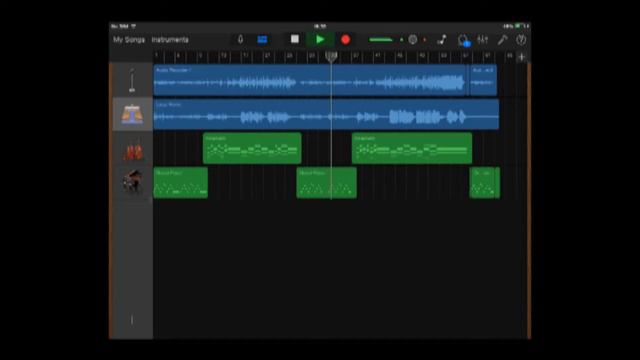Select the second track's blue audio region

pyautogui.click(x=326, y=114)
